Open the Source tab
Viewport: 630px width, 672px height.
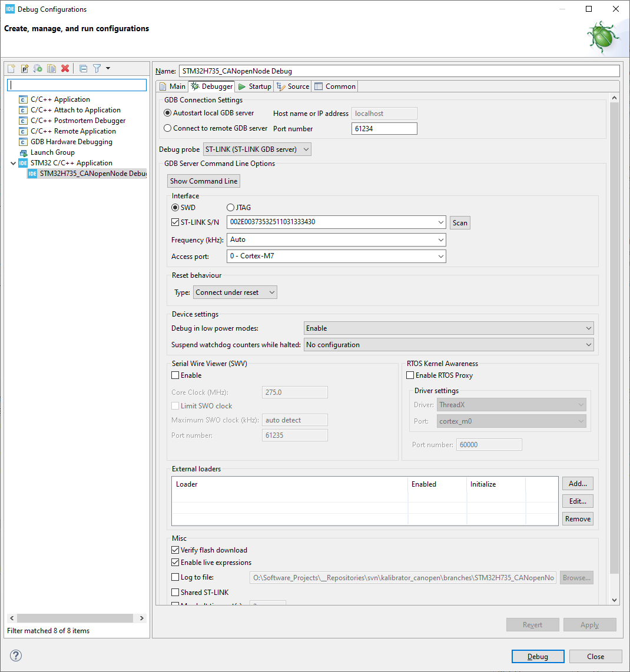[293, 86]
